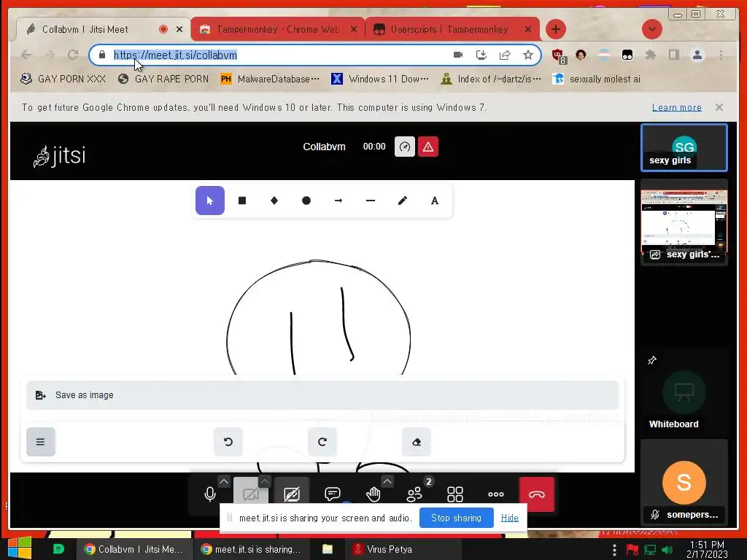The width and height of the screenshot is (747, 560).
Task: Expand microphone audio options chevron
Action: coord(224,481)
